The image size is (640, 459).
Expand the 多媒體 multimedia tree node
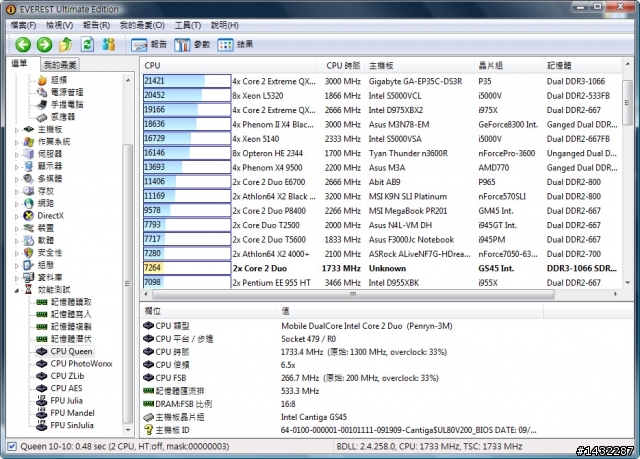pyautogui.click(x=17, y=180)
